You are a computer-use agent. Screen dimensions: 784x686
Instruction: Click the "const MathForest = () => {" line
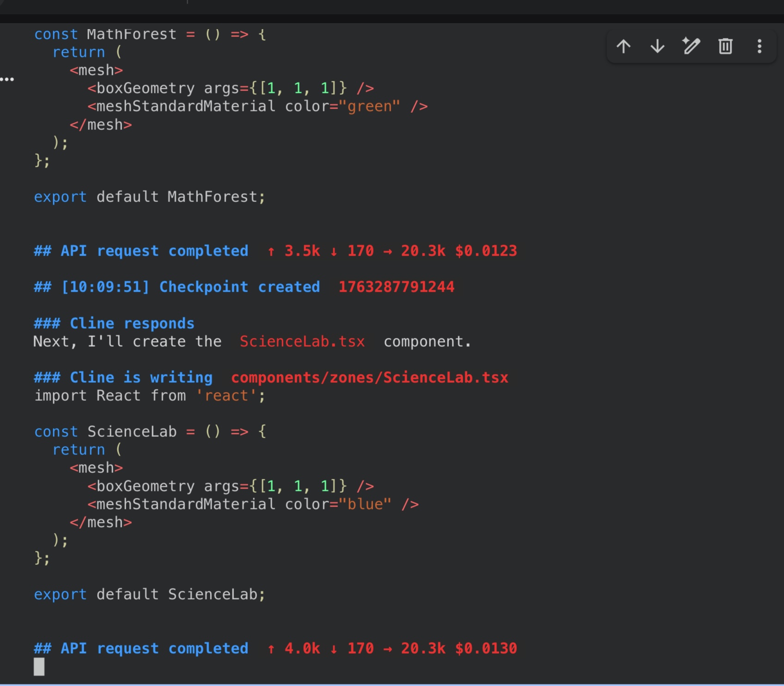[x=150, y=34]
